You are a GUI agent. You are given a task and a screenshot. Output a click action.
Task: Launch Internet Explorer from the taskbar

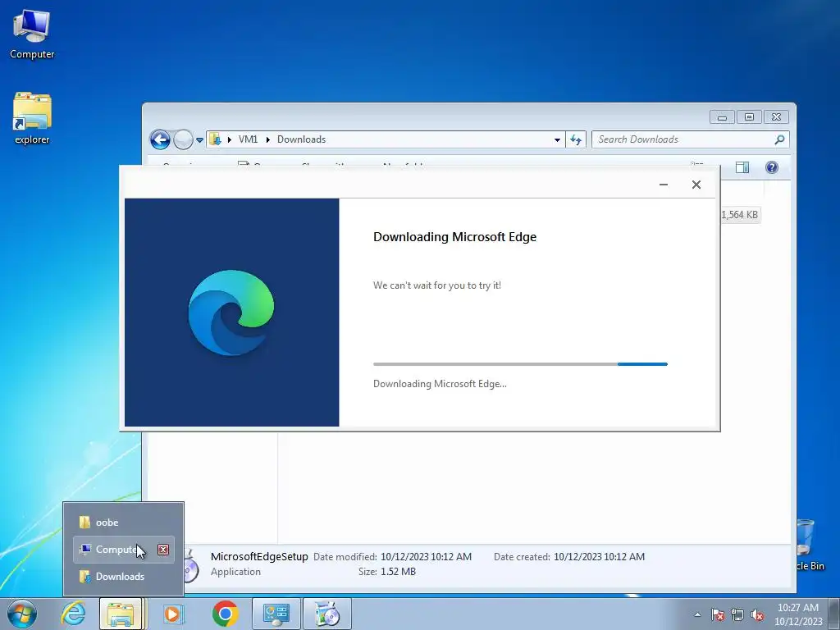click(73, 614)
